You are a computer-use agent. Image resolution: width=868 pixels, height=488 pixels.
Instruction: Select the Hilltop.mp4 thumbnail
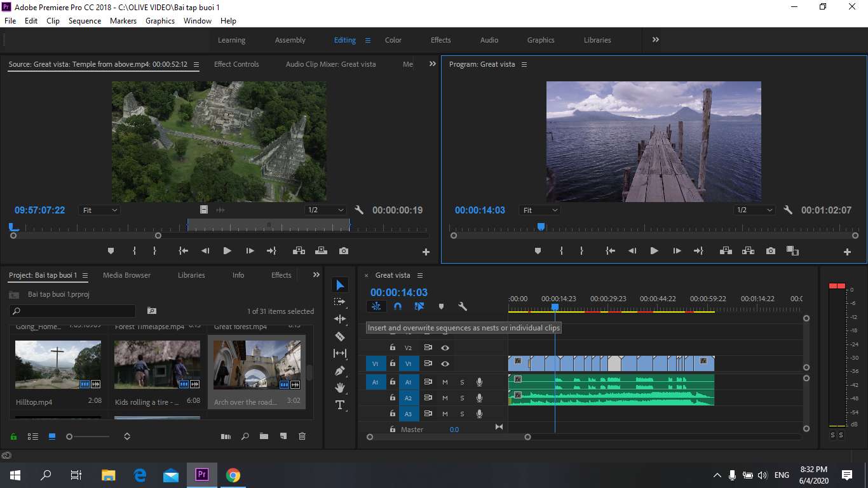58,365
